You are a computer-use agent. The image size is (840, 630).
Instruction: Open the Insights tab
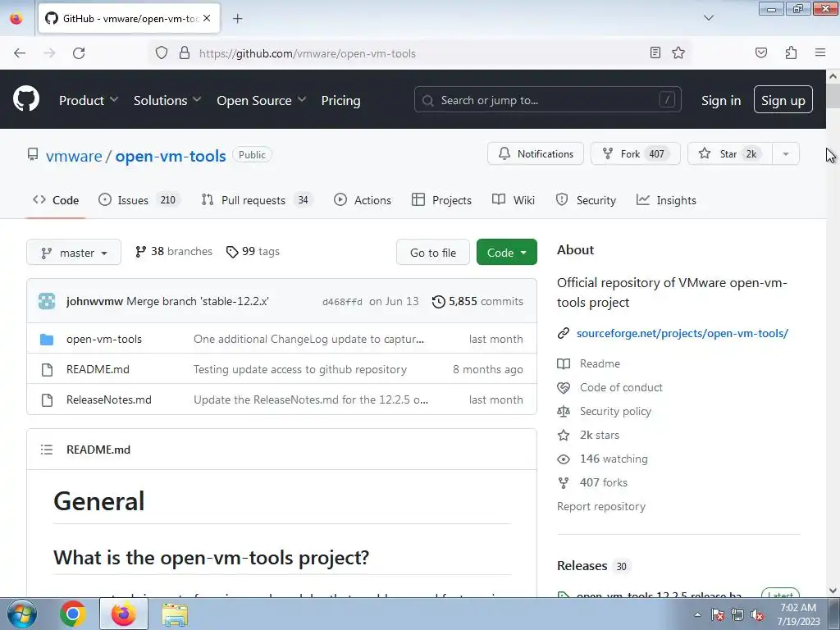(666, 200)
